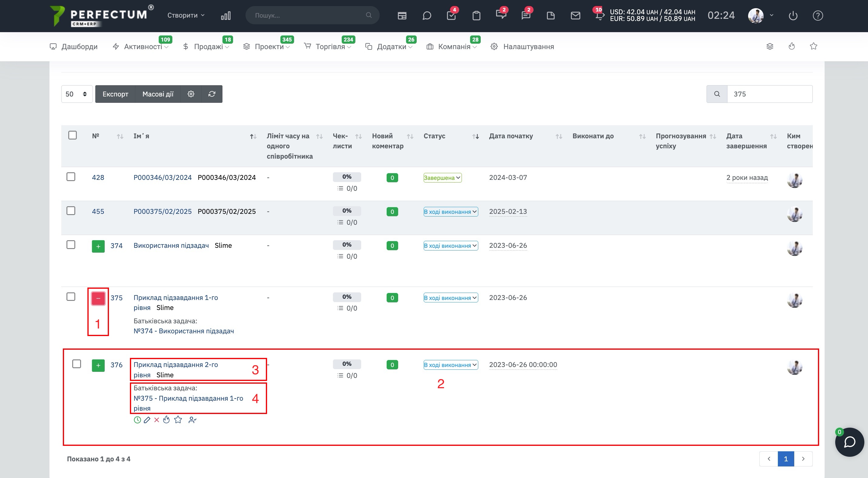The width and height of the screenshot is (868, 478).
Task: Open the calendar table icon in header
Action: pyautogui.click(x=402, y=15)
